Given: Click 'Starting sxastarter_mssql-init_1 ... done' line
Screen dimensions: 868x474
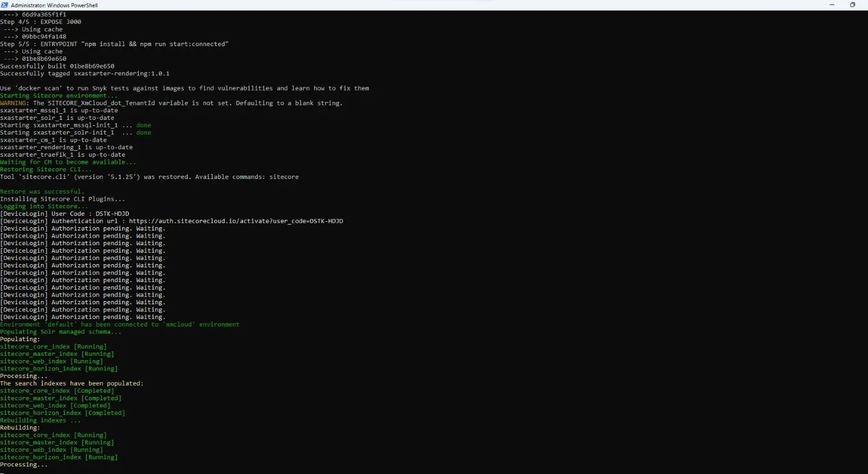Looking at the screenshot, I should [x=75, y=125].
